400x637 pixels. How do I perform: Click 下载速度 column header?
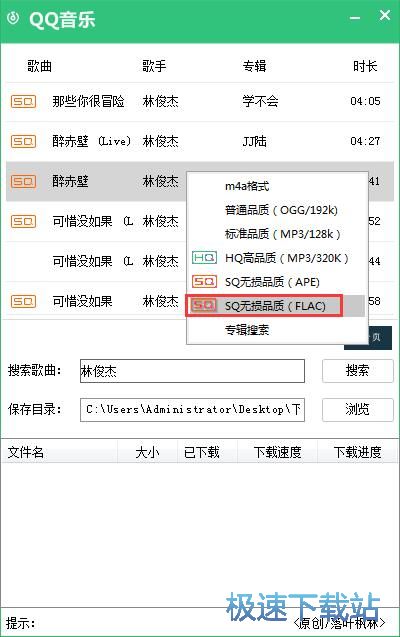[278, 452]
